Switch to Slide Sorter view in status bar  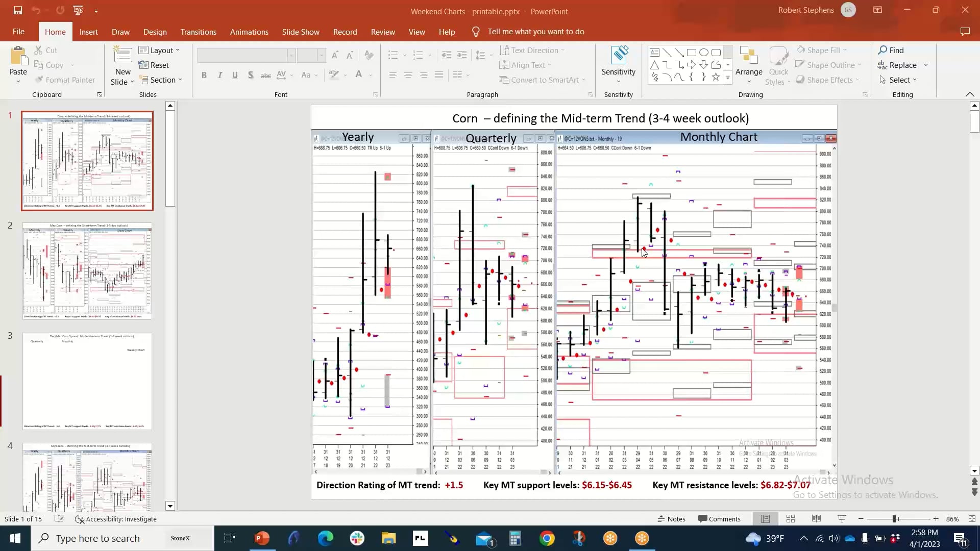tap(791, 518)
